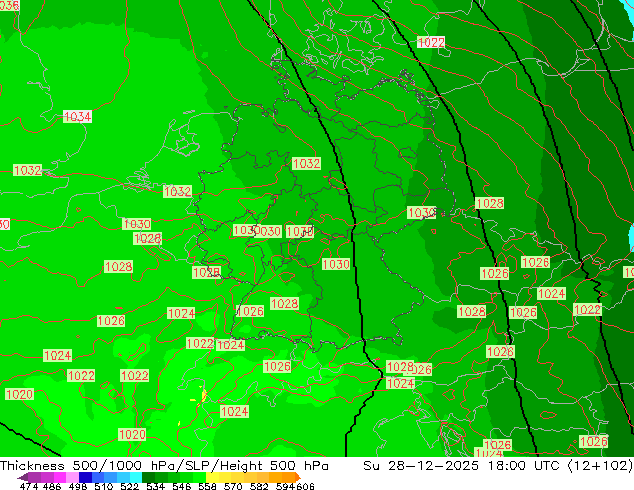This screenshot has height=490, width=634.
Task: Click the darkest green legend swatch above 534
Action: 148,477
